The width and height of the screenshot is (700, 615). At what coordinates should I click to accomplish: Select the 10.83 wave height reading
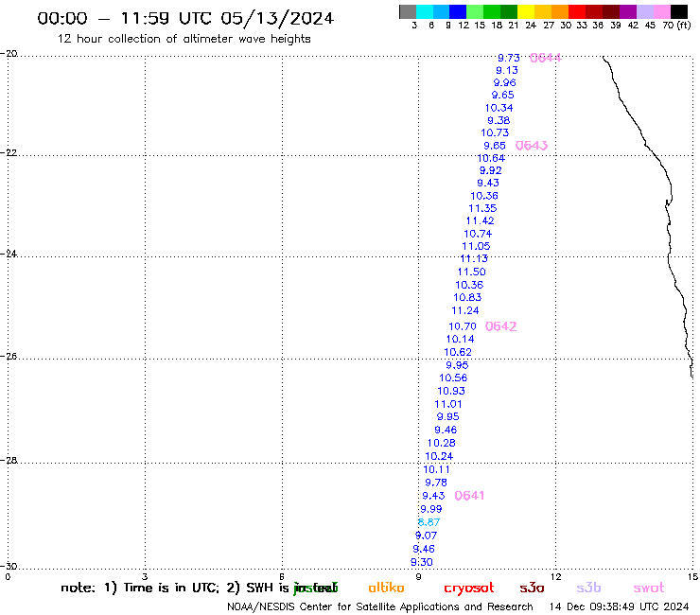coord(467,298)
